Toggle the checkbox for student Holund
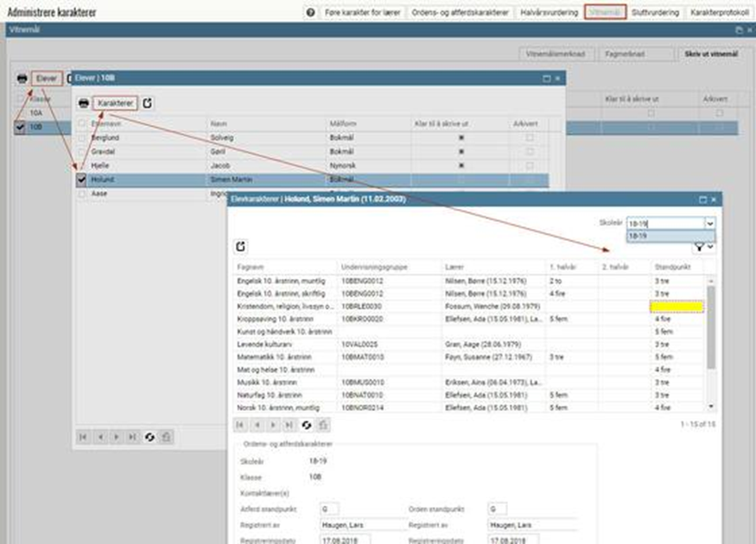Image resolution: width=756 pixels, height=544 pixels. click(x=82, y=180)
